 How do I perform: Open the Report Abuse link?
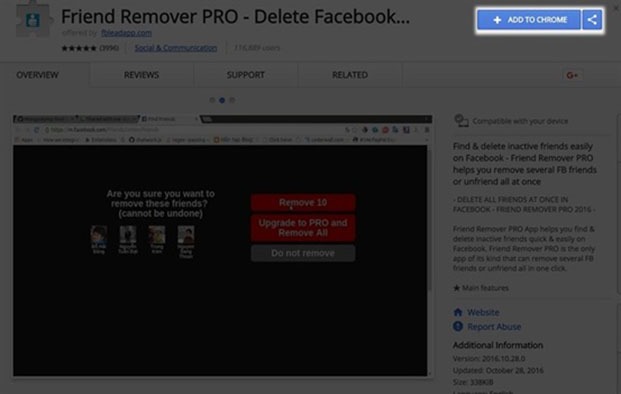[494, 327]
